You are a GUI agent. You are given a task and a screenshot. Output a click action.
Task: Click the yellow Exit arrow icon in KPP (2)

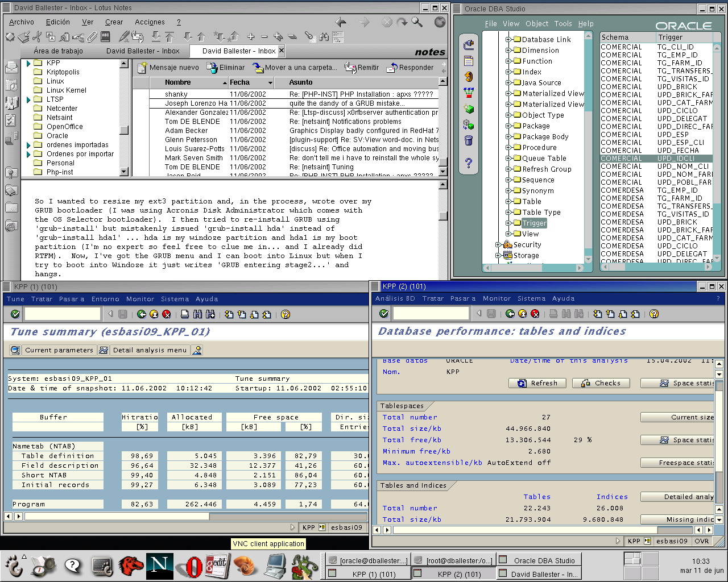point(523,313)
